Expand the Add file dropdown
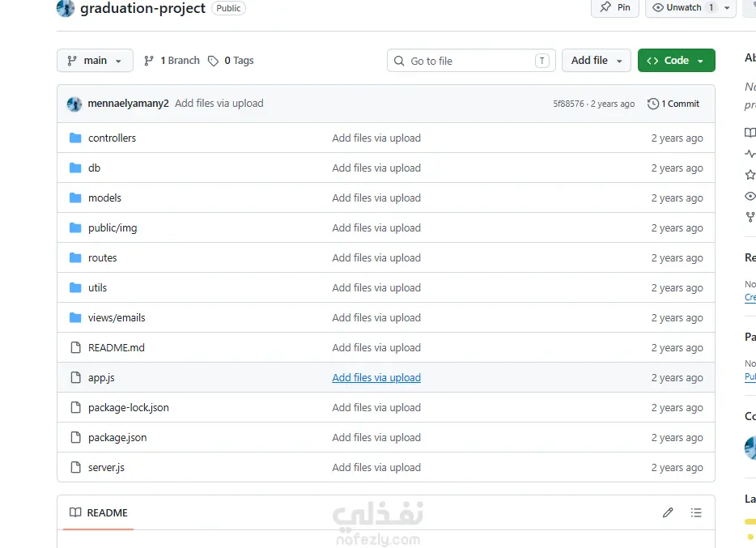Image resolution: width=756 pixels, height=548 pixels. [597, 60]
